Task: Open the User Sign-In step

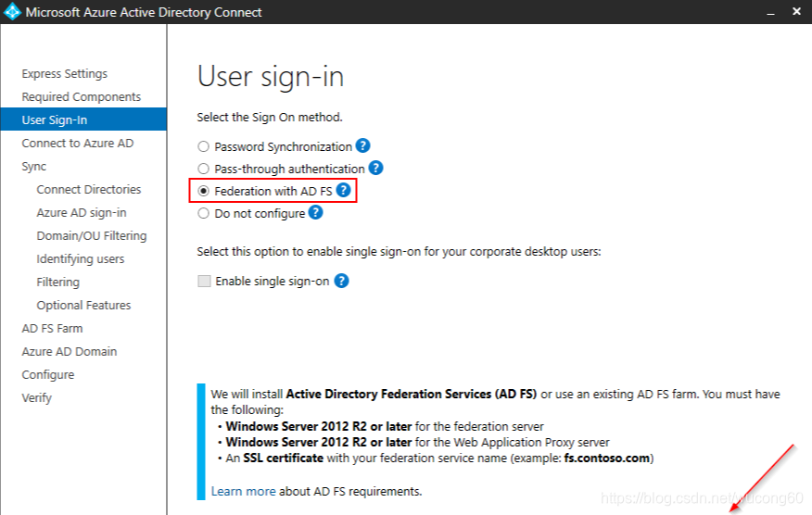Action: [x=83, y=119]
